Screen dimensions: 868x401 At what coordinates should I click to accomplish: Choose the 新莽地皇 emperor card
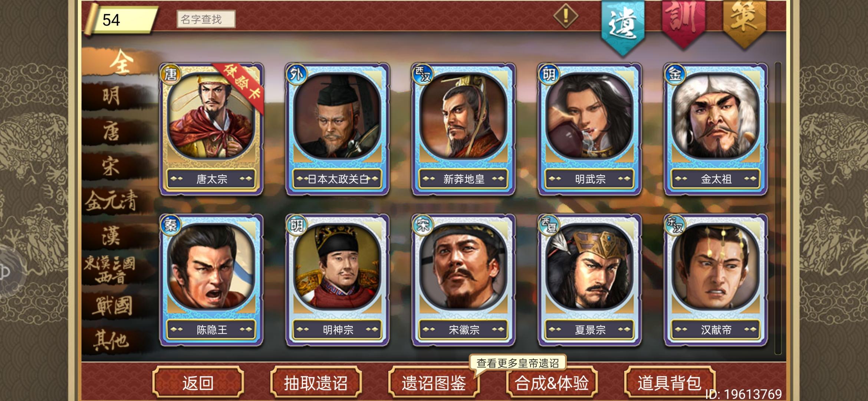tap(464, 129)
